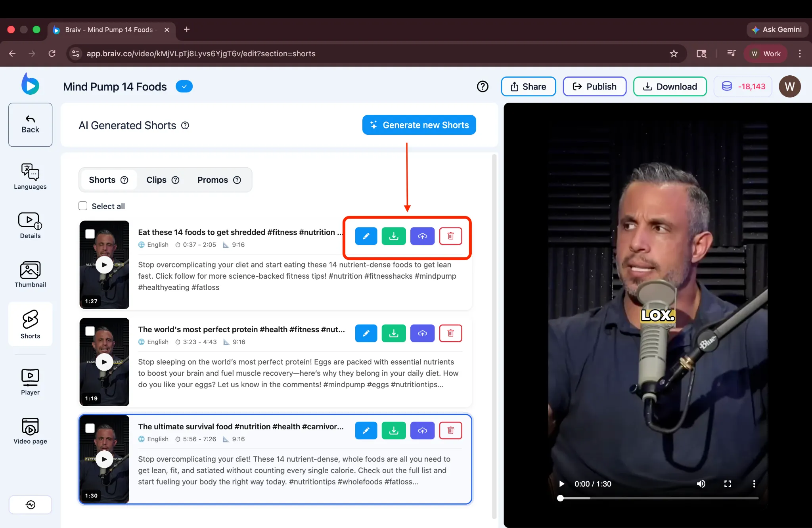The image size is (812, 528).
Task: Reload the page in the browser
Action: pos(52,54)
